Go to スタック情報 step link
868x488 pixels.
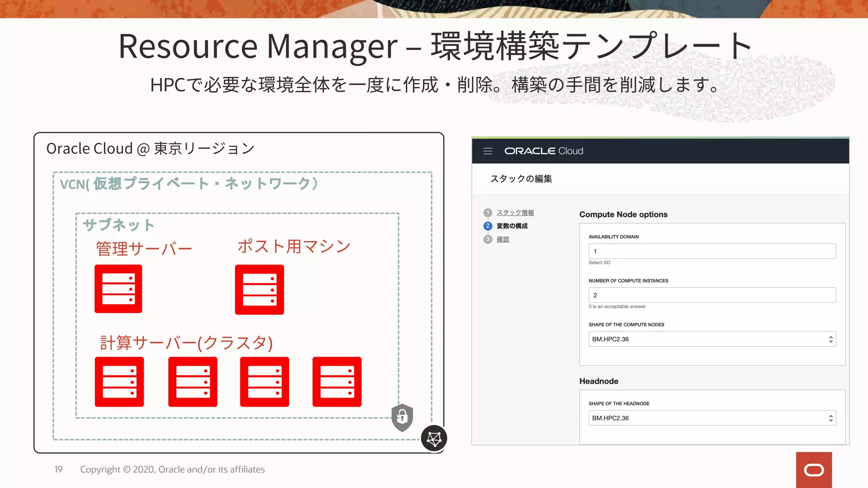[x=515, y=213]
